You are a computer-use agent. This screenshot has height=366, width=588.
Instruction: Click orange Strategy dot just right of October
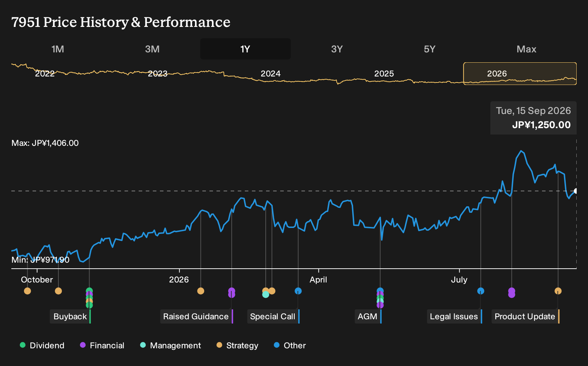58,291
